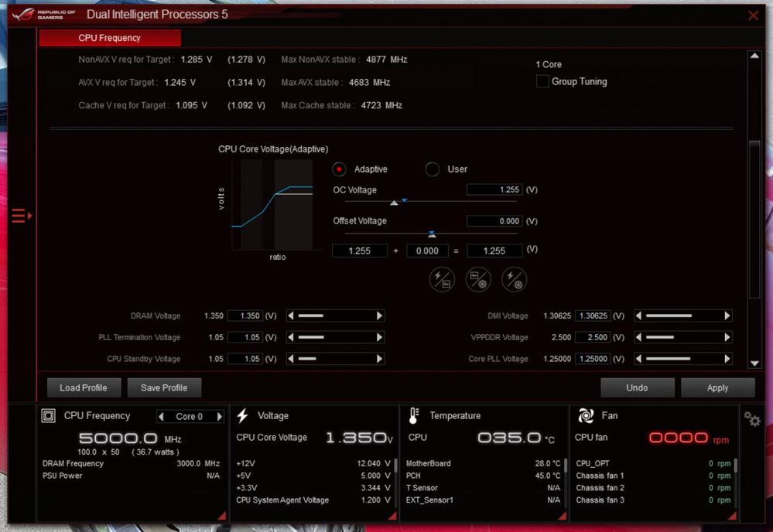Decrease PLL Termination Voltage left arrow
This screenshot has height=532, width=773.
point(291,337)
